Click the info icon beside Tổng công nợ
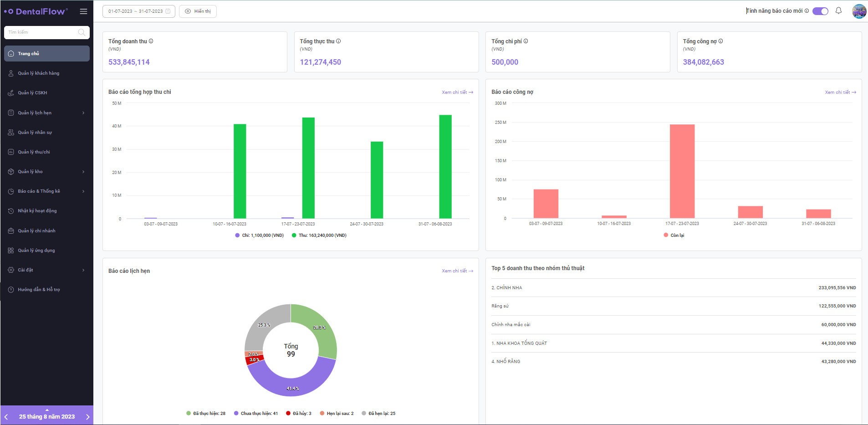Viewport: 868px width, 425px height. tap(720, 41)
